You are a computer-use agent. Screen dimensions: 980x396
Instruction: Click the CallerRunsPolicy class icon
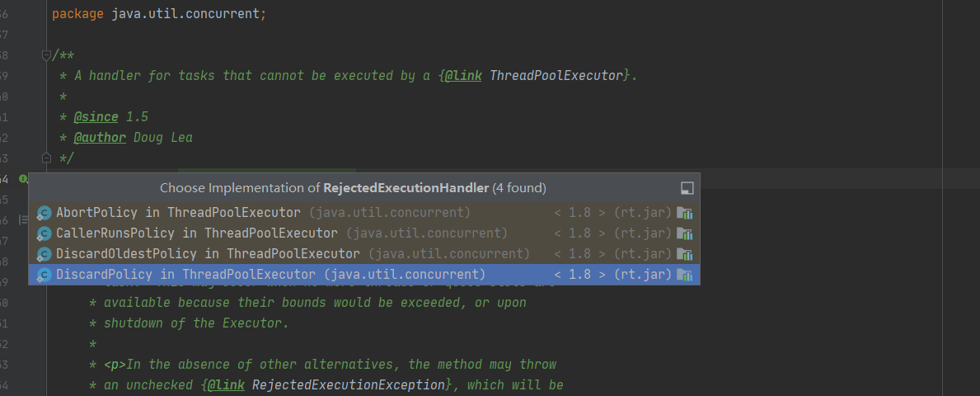point(44,233)
